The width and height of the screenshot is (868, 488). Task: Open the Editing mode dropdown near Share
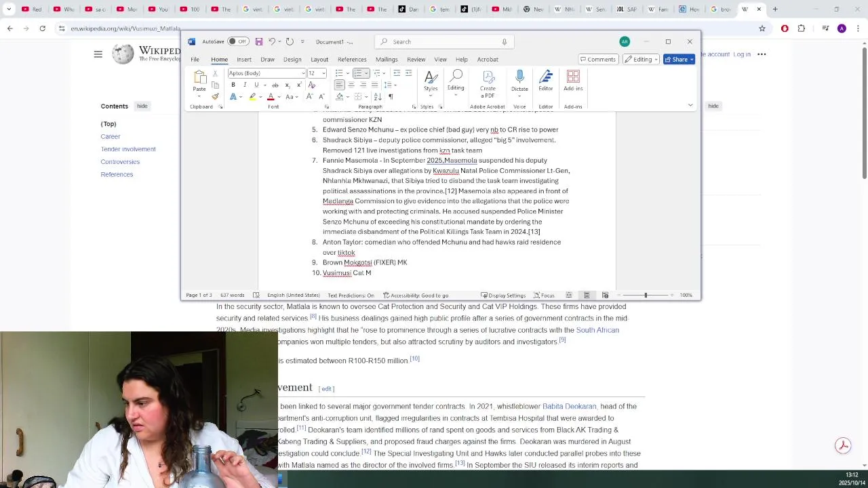pyautogui.click(x=641, y=59)
